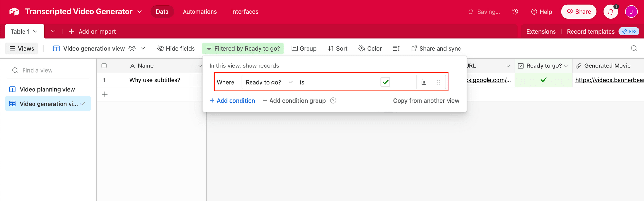This screenshot has height=201, width=644.
Task: Open the base name dropdown chevron
Action: click(x=140, y=12)
